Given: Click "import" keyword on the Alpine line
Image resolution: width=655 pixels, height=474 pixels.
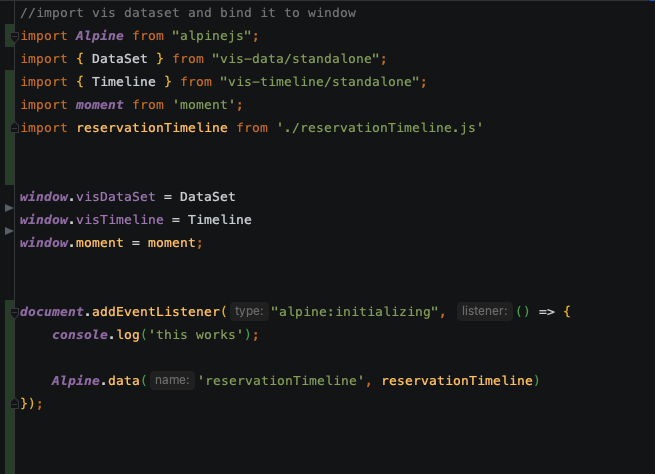Looking at the screenshot, I should click(44, 36).
